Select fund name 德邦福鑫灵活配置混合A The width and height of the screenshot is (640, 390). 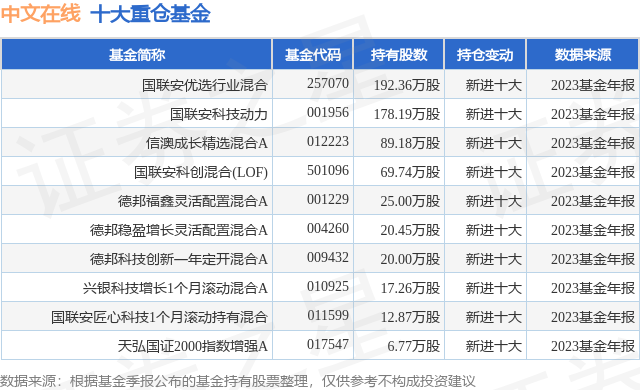[193, 201]
